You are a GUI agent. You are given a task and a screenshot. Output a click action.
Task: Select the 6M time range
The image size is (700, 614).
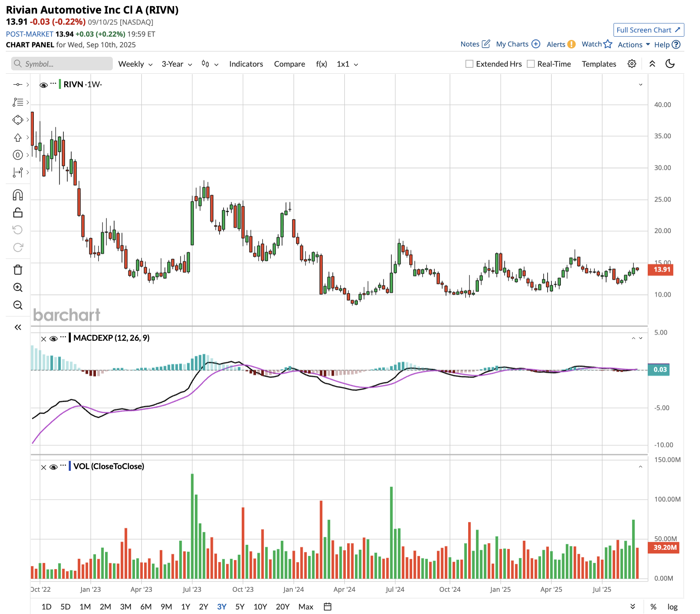(x=146, y=607)
